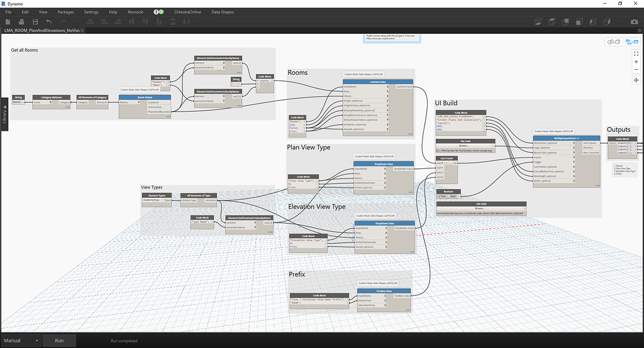
Task: Click the first alignment tool icon in toolbar
Action: [x=91, y=22]
